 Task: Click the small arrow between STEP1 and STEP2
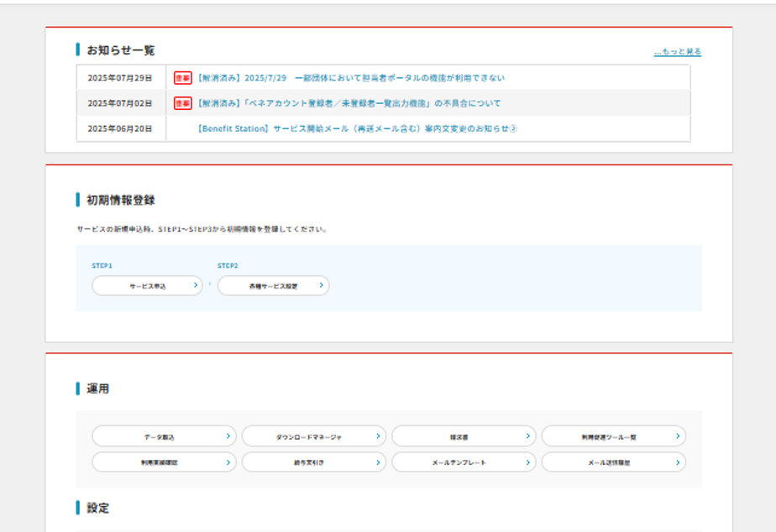210,285
